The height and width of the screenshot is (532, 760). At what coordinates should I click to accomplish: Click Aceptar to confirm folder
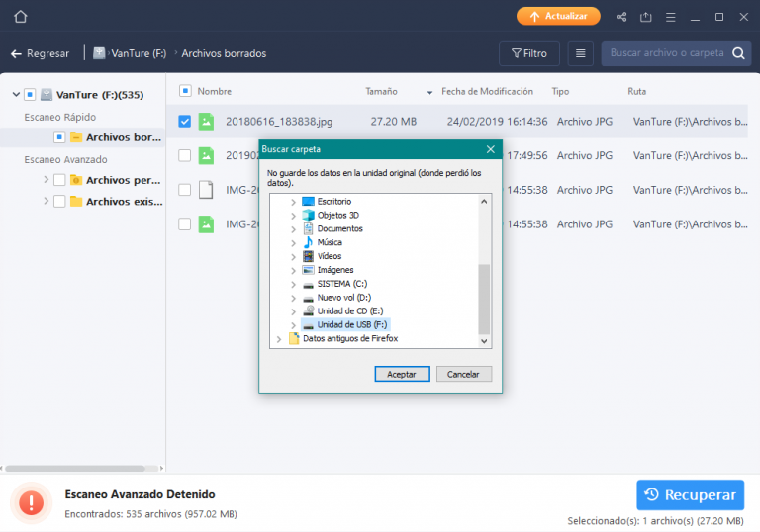[x=402, y=374]
